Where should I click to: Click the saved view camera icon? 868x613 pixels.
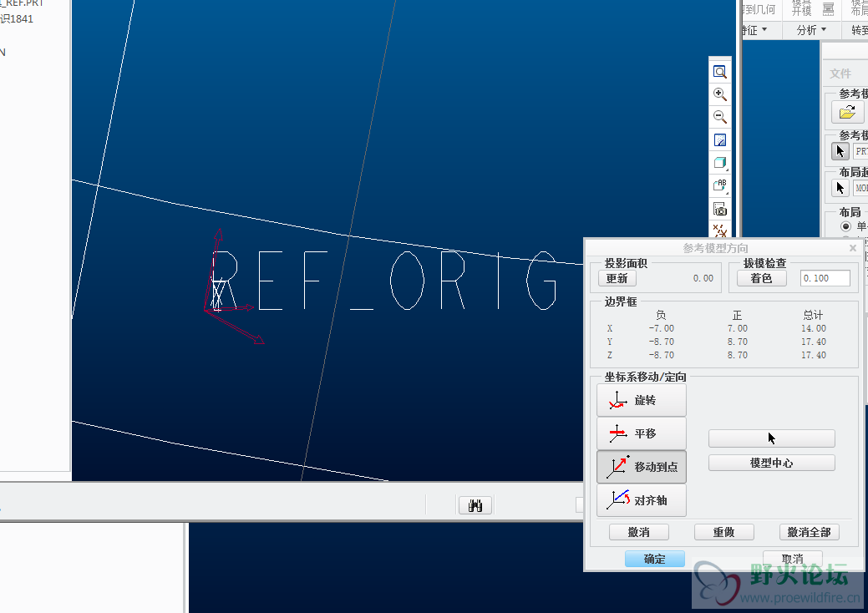click(719, 209)
